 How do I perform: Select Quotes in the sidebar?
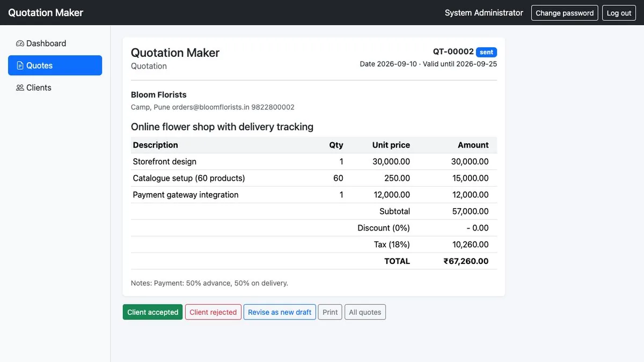[x=55, y=65]
